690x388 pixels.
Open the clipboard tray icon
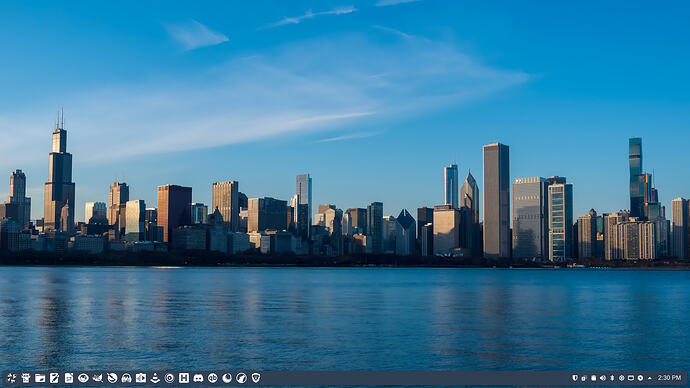(x=594, y=378)
